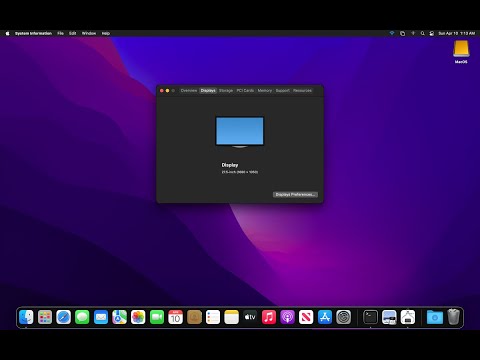Image resolution: width=480 pixels, height=360 pixels.
Task: Click the blue display thumbnail image
Action: 240,132
